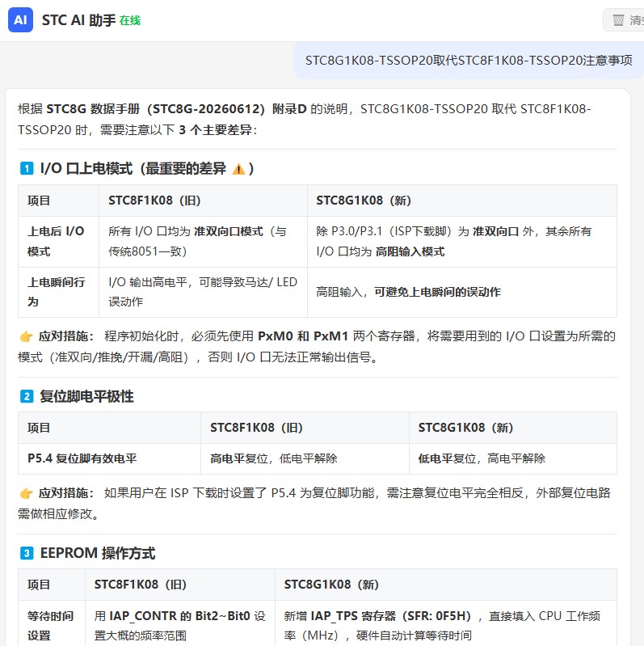Click the STC AI 助手 title
644x646 pixels.
click(78, 19)
